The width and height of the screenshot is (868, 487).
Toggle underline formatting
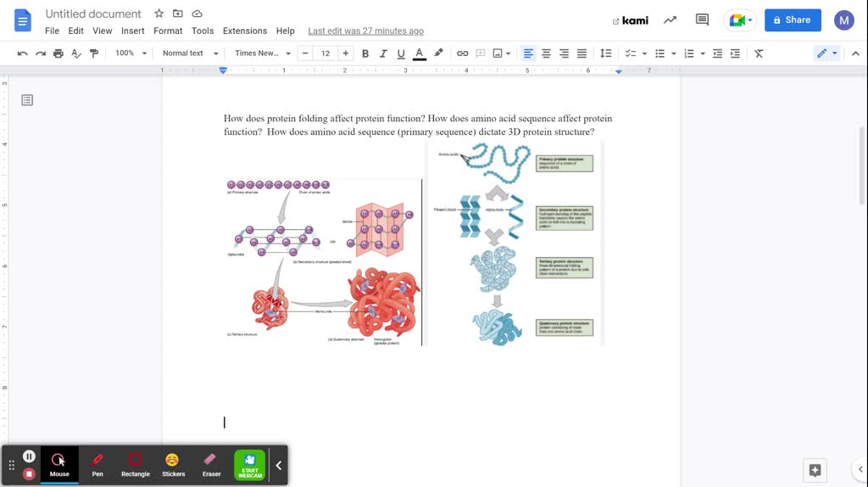click(401, 53)
